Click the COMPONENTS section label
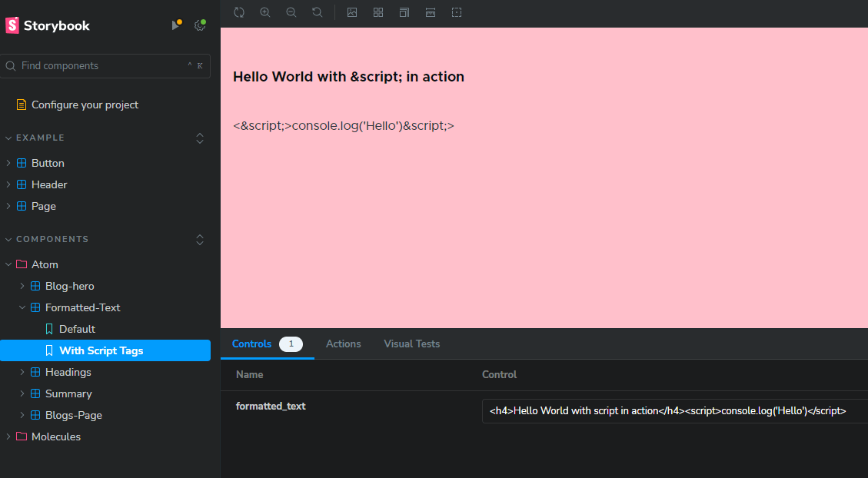Screen dimensions: 868x478 point(52,240)
